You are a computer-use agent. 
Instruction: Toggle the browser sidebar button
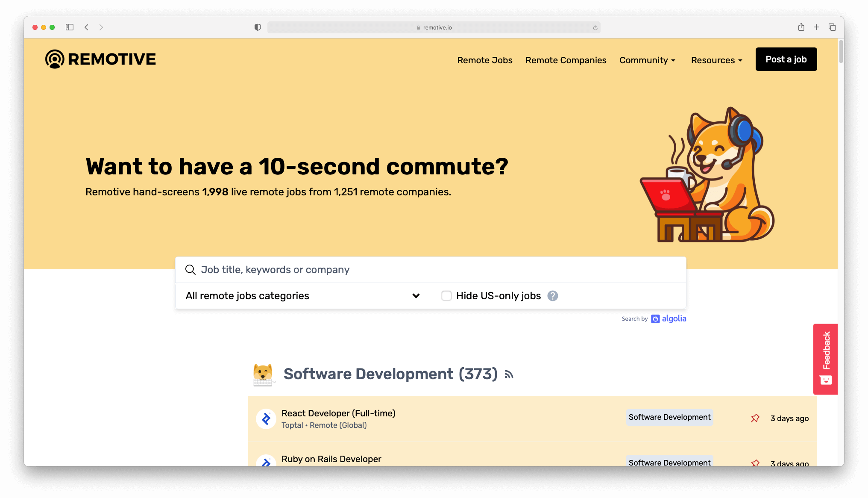point(70,27)
